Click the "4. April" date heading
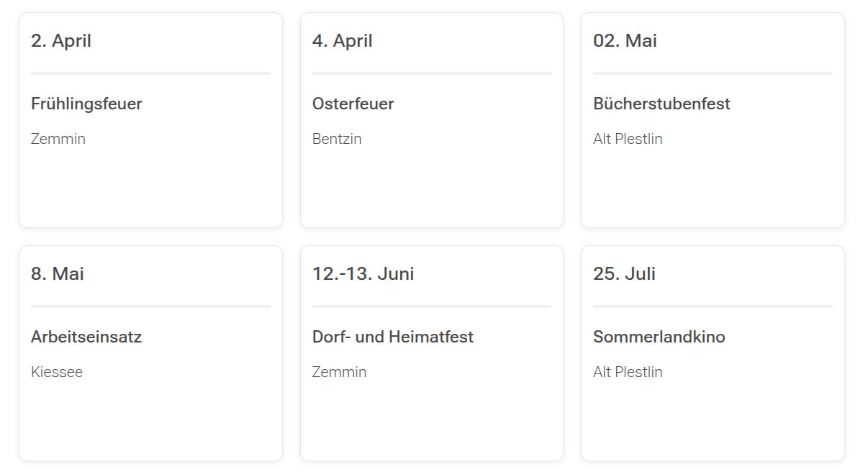The height and width of the screenshot is (472, 868). (342, 41)
